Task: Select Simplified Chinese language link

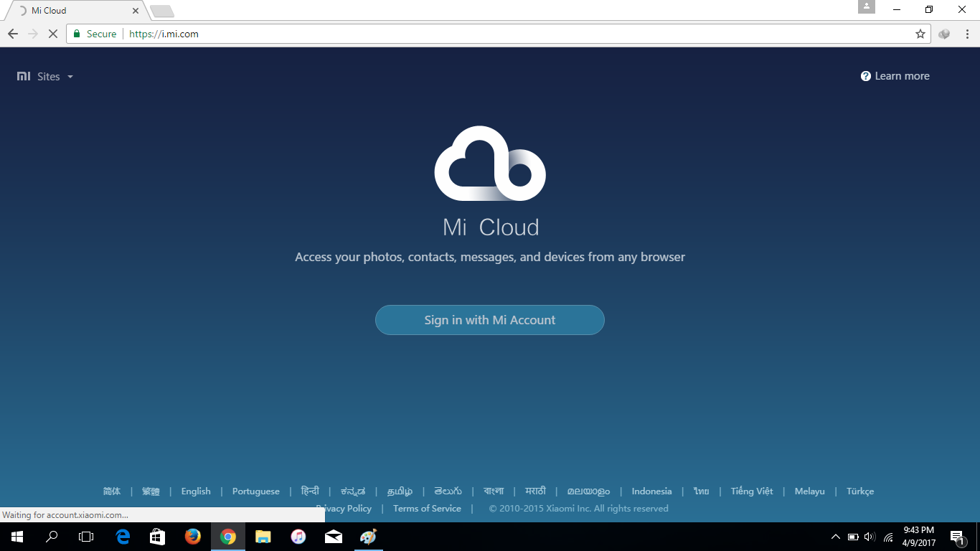Action: point(112,491)
